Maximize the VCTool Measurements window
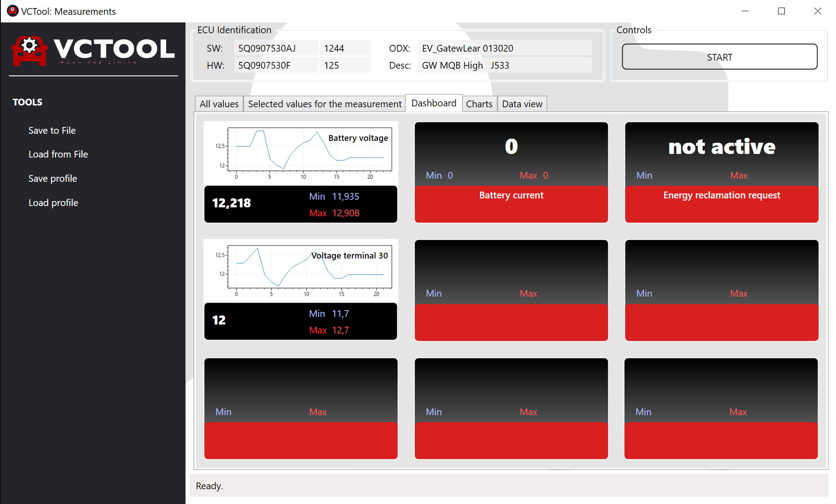836x504 pixels. tap(781, 11)
